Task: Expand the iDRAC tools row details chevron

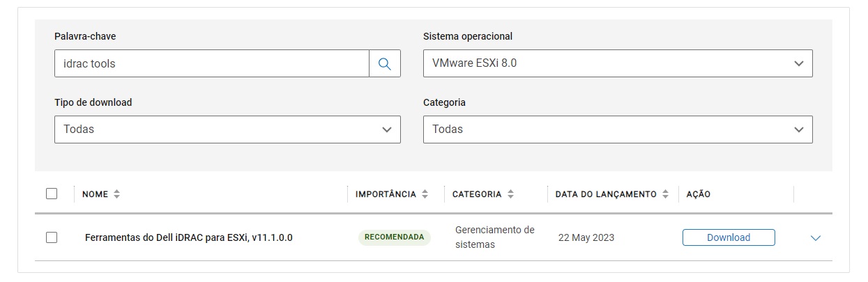Action: 816,238
